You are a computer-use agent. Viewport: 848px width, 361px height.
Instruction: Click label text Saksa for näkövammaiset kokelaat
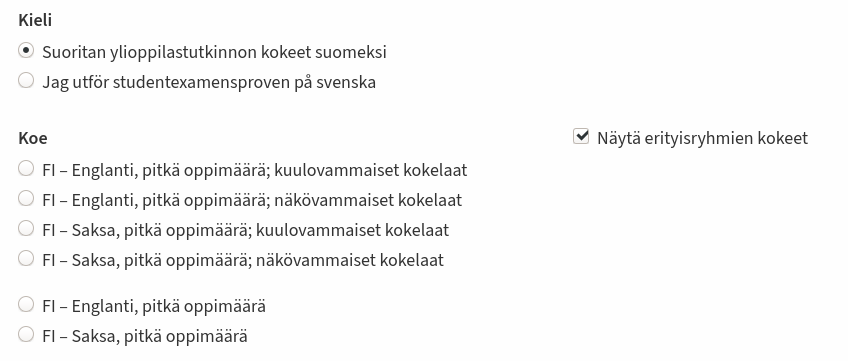[x=243, y=260]
